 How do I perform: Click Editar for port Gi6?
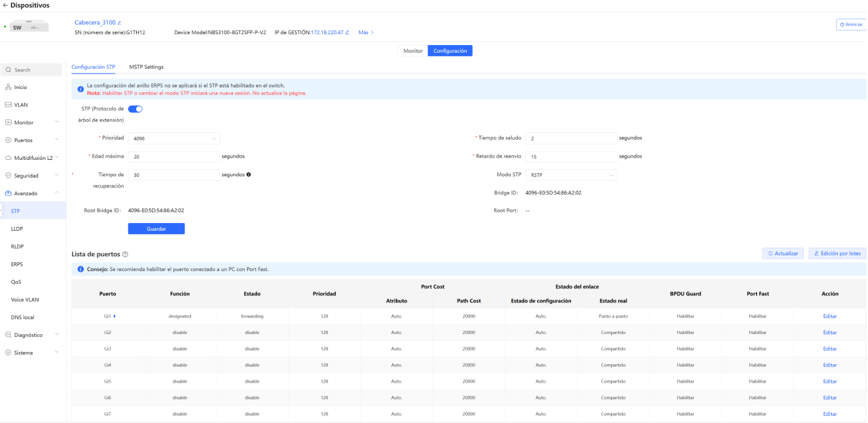coord(830,398)
